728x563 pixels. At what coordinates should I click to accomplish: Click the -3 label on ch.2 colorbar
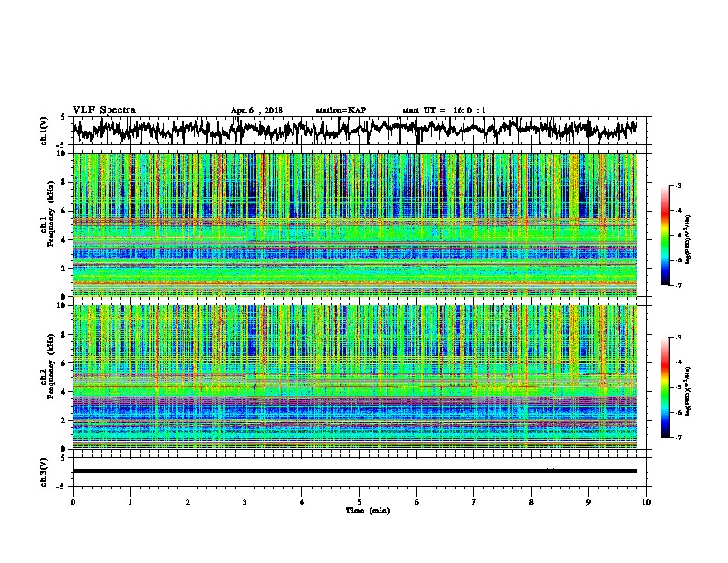pos(678,338)
